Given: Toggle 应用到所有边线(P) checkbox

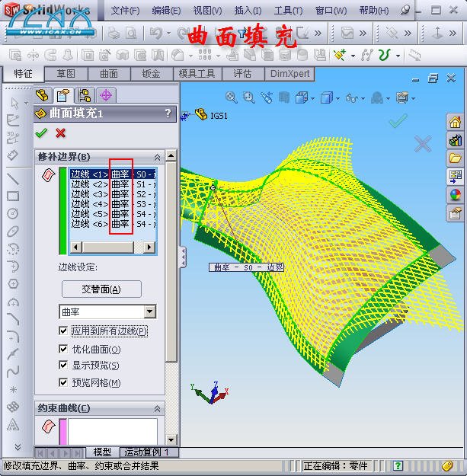Looking at the screenshot, I should 63,331.
